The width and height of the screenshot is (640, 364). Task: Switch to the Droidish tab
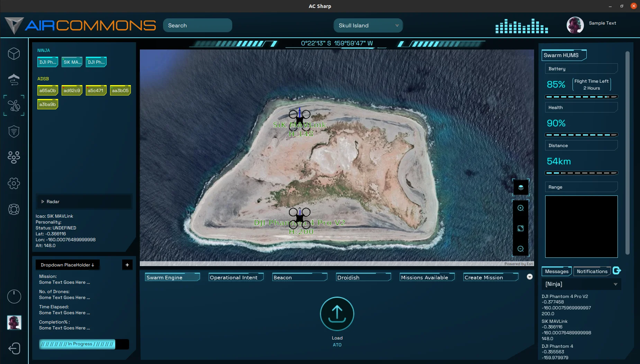(363, 277)
